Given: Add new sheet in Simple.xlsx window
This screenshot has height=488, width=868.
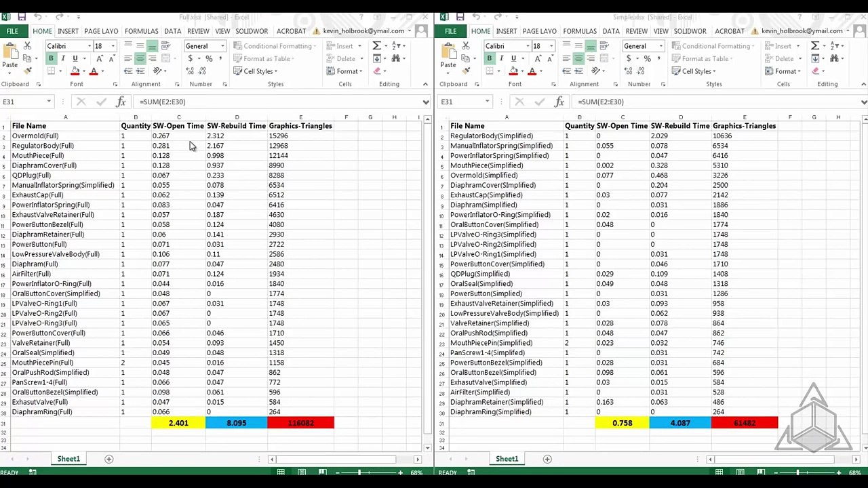Looking at the screenshot, I should 547,459.
